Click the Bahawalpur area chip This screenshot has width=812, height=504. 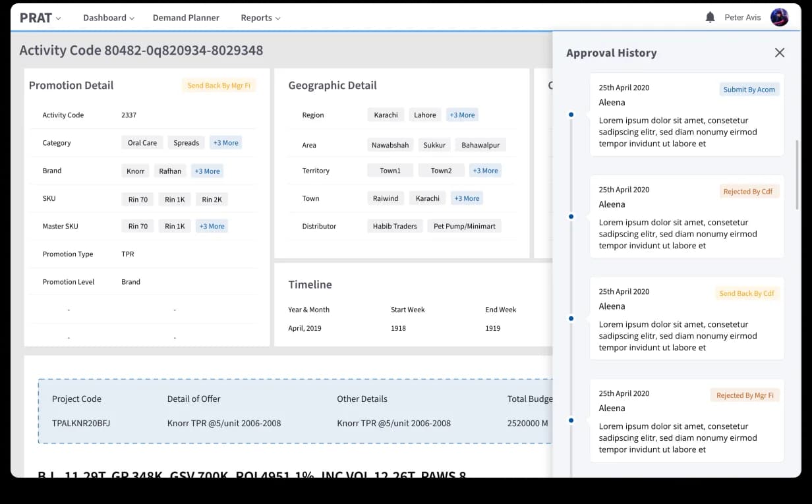tap(480, 145)
